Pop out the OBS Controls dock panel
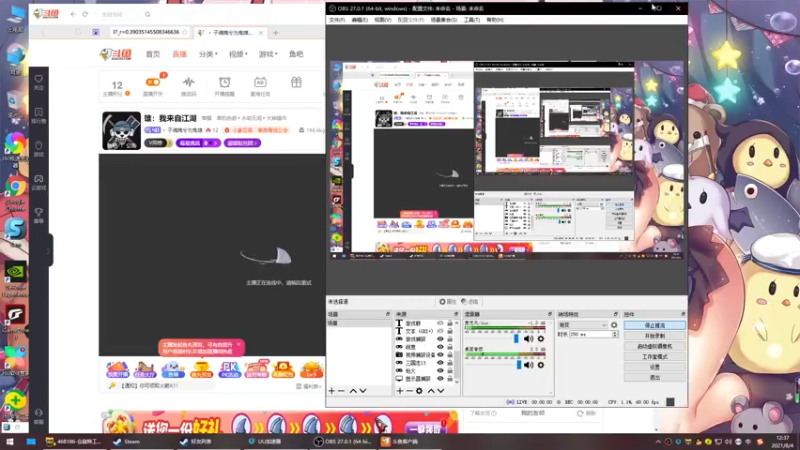Viewport: 800px width, 450px height. pyautogui.click(x=683, y=314)
